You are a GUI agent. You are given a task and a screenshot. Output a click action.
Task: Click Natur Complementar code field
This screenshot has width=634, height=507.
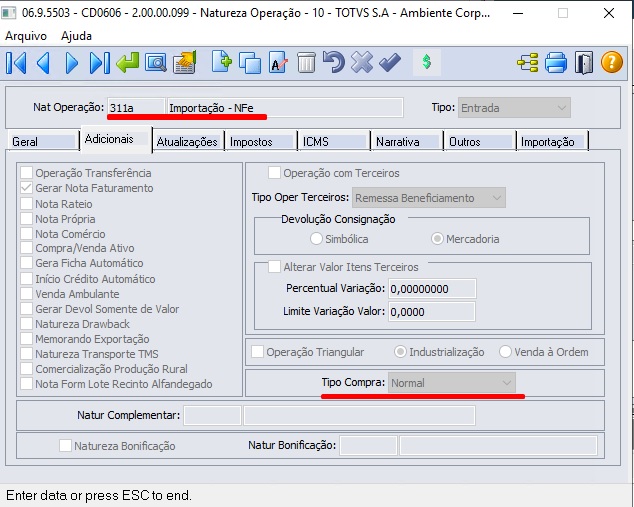[x=212, y=415]
